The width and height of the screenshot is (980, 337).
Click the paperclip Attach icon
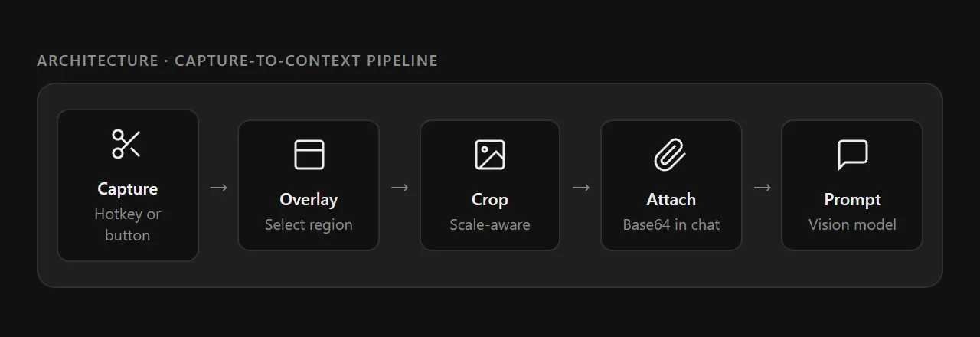pyautogui.click(x=671, y=154)
